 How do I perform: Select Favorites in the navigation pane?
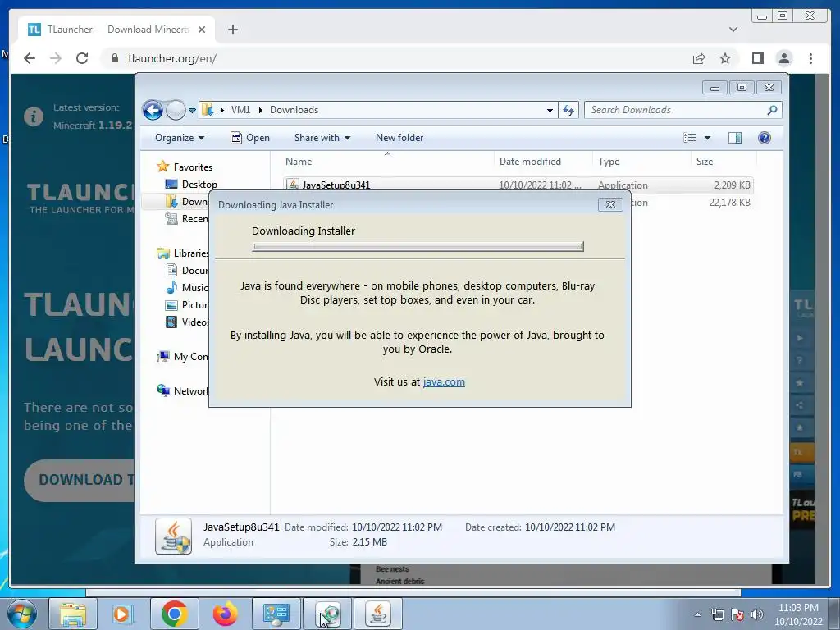(185, 167)
